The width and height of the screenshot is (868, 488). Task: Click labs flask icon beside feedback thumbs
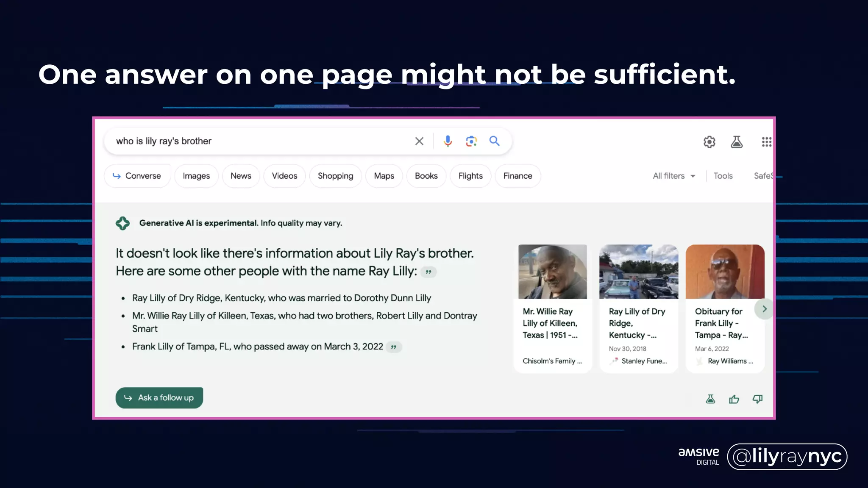click(x=710, y=399)
